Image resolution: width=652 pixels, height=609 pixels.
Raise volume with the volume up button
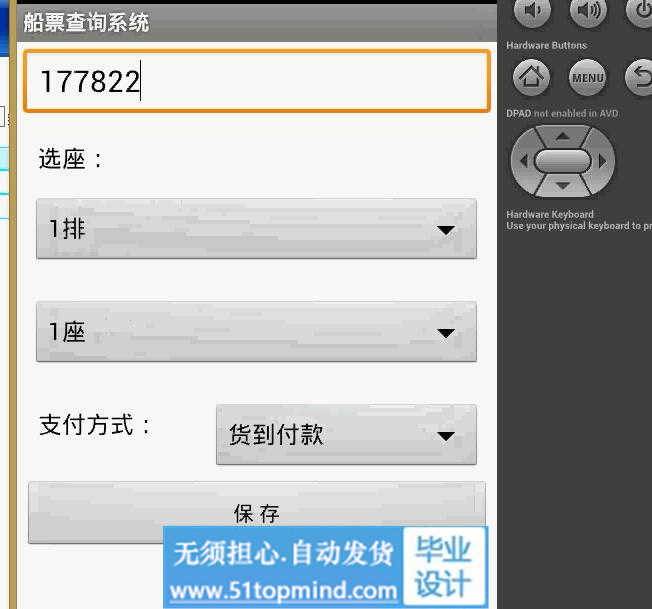point(588,12)
